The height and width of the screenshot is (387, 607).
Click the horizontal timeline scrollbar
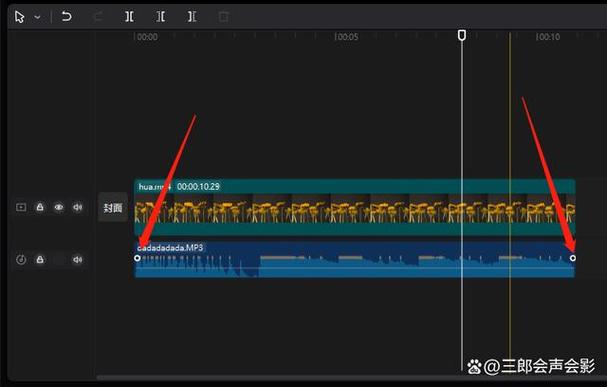[x=352, y=378]
